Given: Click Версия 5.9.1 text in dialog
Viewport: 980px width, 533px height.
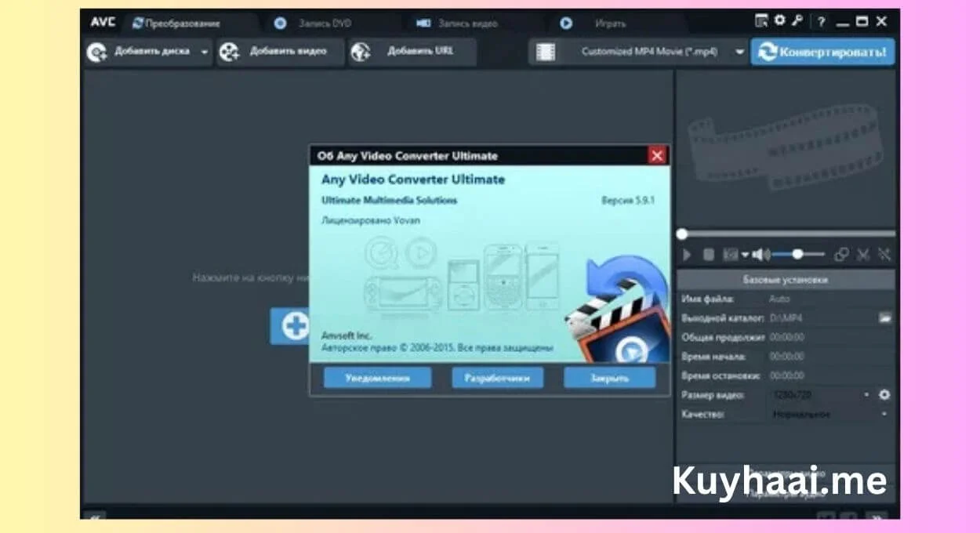Looking at the screenshot, I should (627, 201).
